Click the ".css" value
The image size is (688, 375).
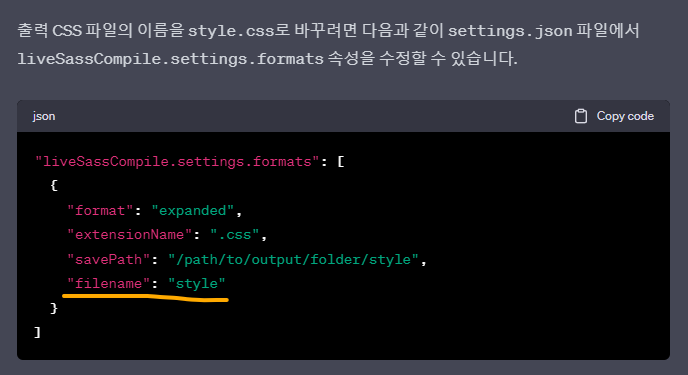pyautogui.click(x=235, y=235)
